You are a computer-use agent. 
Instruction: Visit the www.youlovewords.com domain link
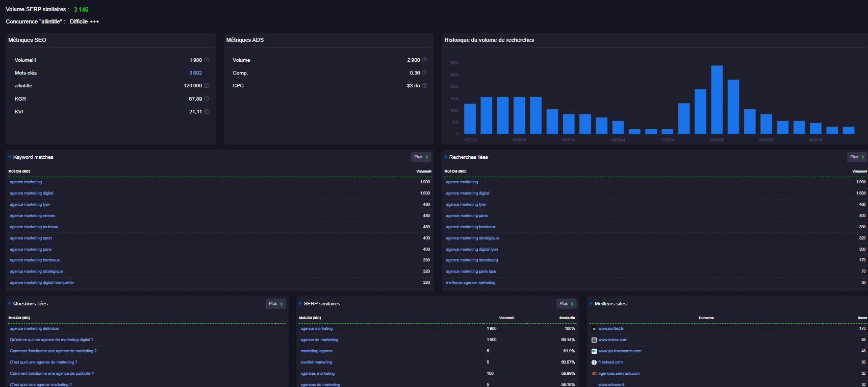pos(620,351)
